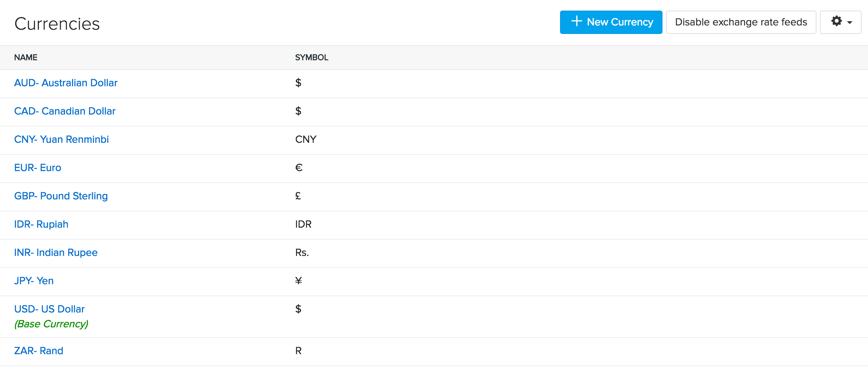
Task: Click the Base Currency label under USD
Action: (x=51, y=323)
